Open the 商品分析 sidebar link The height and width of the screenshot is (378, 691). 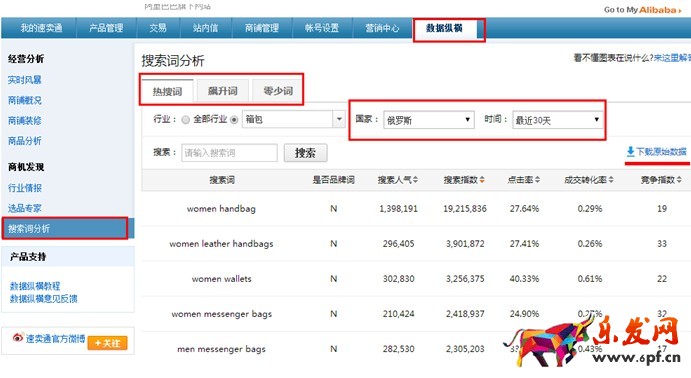(x=25, y=141)
